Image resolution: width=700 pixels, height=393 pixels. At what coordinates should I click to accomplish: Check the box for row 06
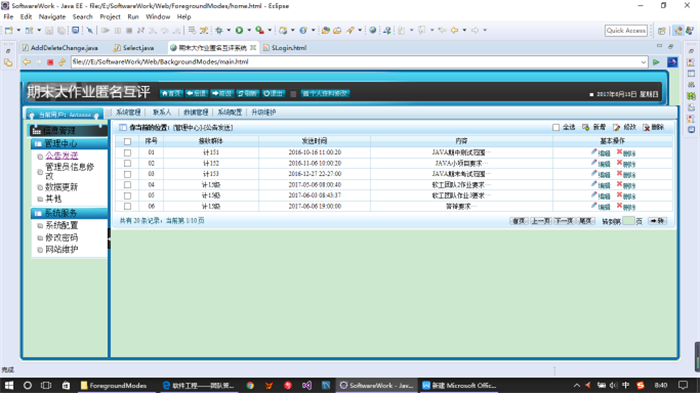click(128, 206)
